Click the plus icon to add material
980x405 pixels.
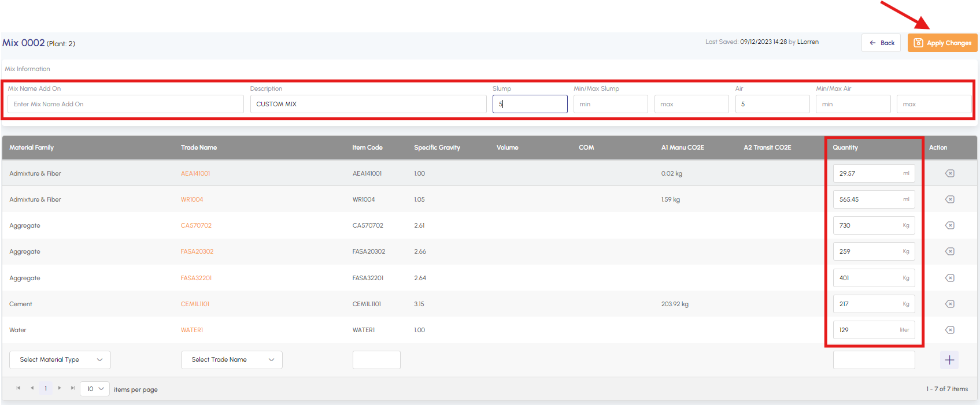pyautogui.click(x=949, y=360)
